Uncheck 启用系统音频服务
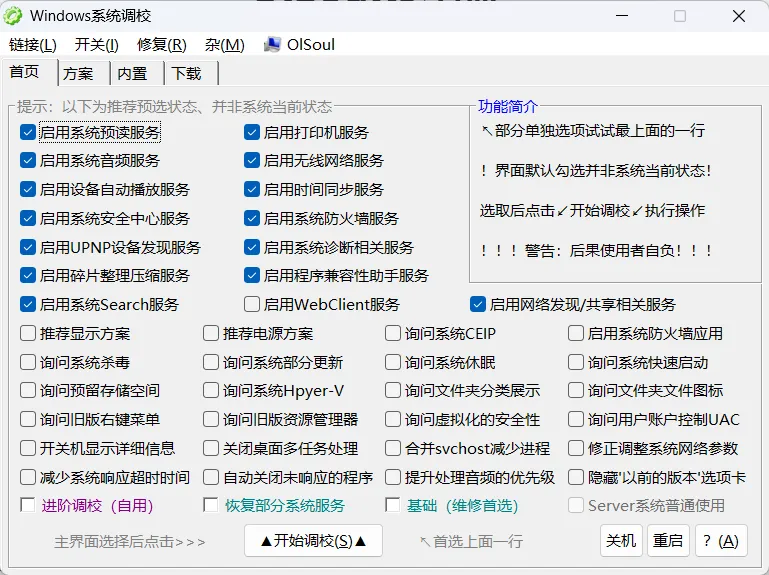The width and height of the screenshot is (769, 575). [28, 160]
